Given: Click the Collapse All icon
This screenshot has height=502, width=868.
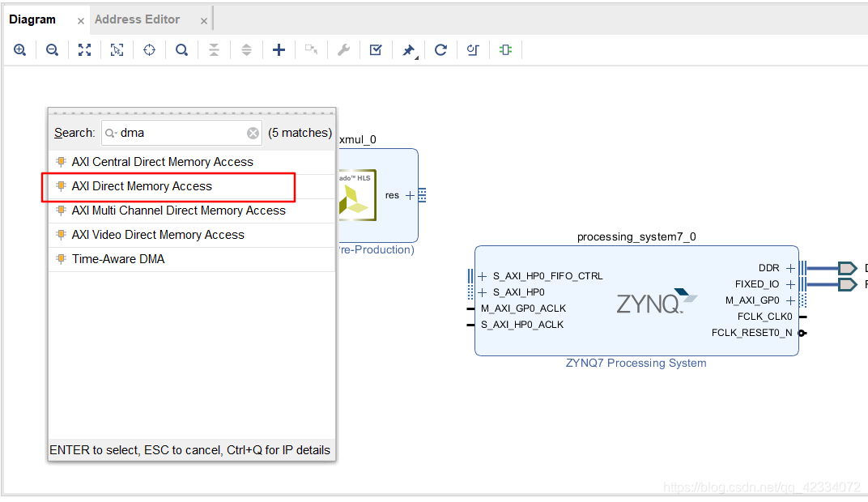Looking at the screenshot, I should [x=215, y=50].
